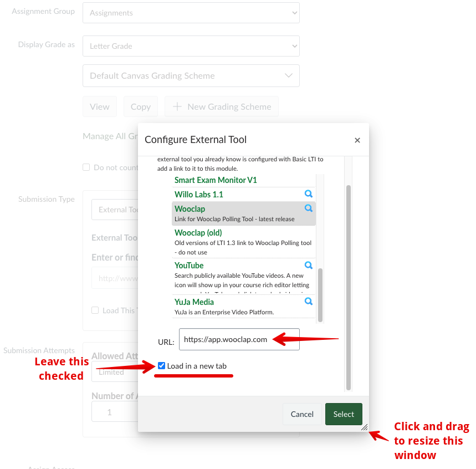Click plus icon on New Grading Scheme
This screenshot has width=476, height=469.
click(177, 107)
